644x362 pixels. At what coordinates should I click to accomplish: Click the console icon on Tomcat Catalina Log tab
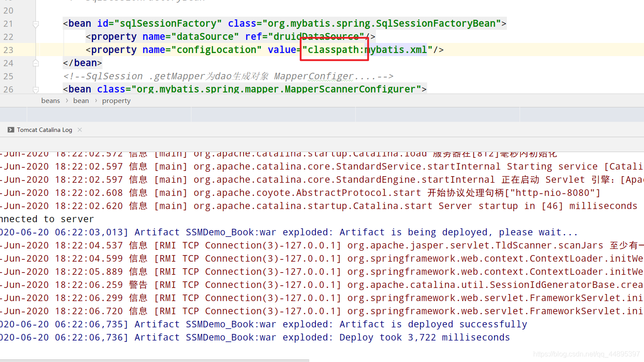pyautogui.click(x=10, y=129)
